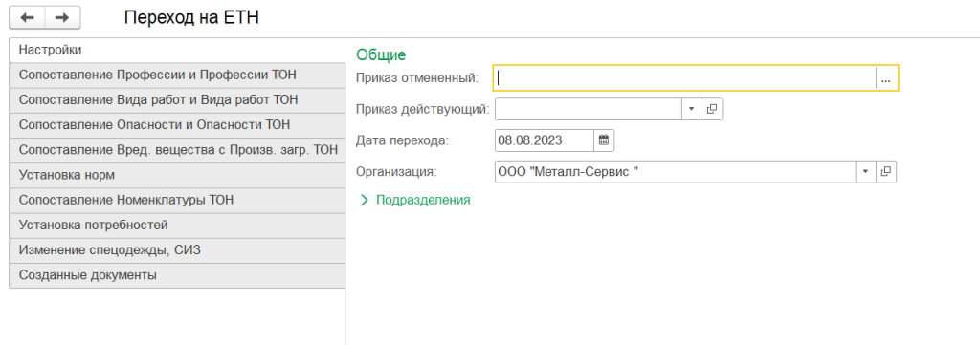Click the Дата перехода field showing 08.08.2023
Image resolution: width=980 pixels, height=345 pixels.
pyautogui.click(x=544, y=140)
